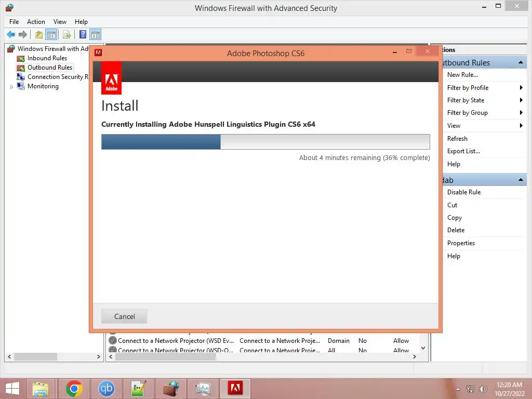This screenshot has width=532, height=399.
Task: Click the Adobe icon in the installer title bar
Action: click(98, 52)
